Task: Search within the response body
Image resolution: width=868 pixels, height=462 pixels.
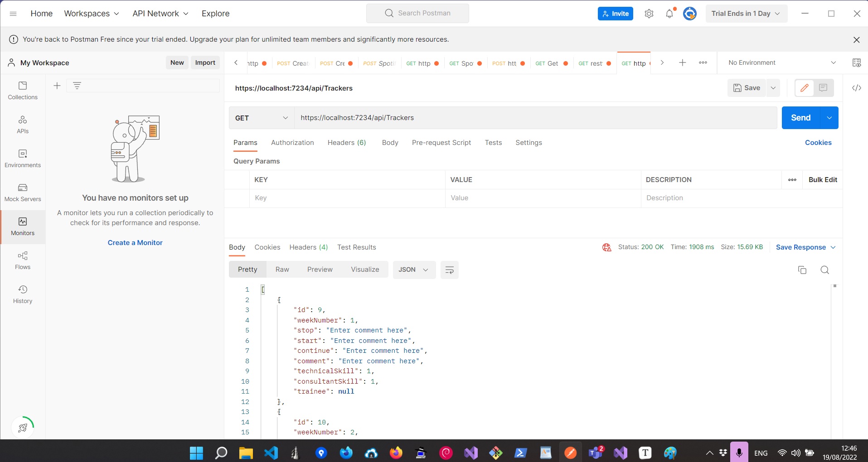Action: (x=825, y=270)
